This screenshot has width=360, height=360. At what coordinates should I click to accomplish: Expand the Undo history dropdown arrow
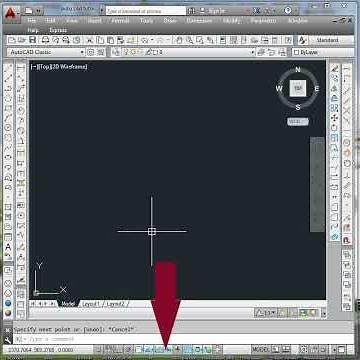(152, 40)
